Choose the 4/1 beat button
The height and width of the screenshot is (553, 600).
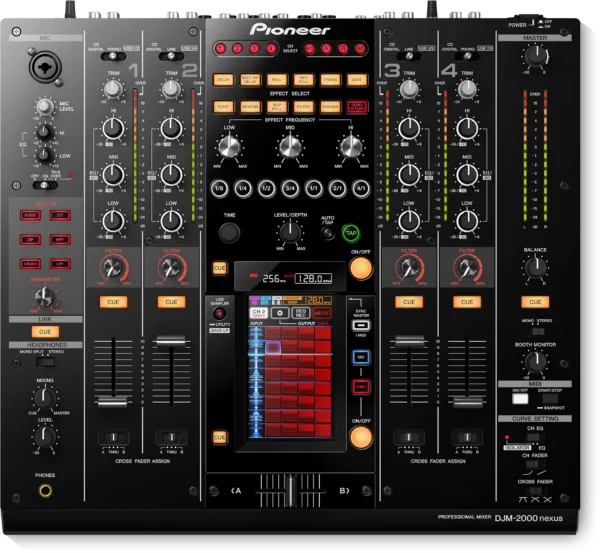(361, 188)
